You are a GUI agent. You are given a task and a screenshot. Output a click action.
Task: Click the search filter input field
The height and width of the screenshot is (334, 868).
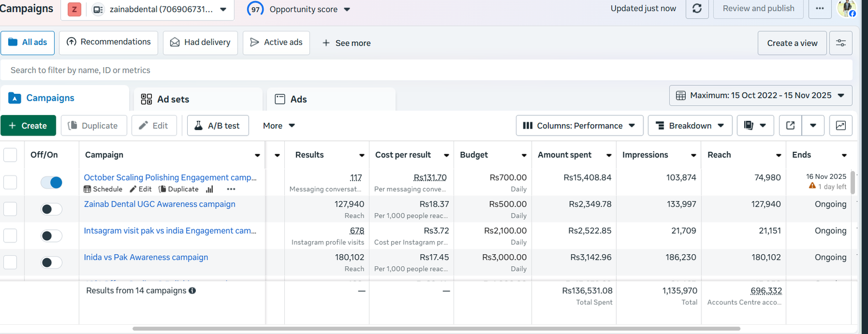click(426, 70)
